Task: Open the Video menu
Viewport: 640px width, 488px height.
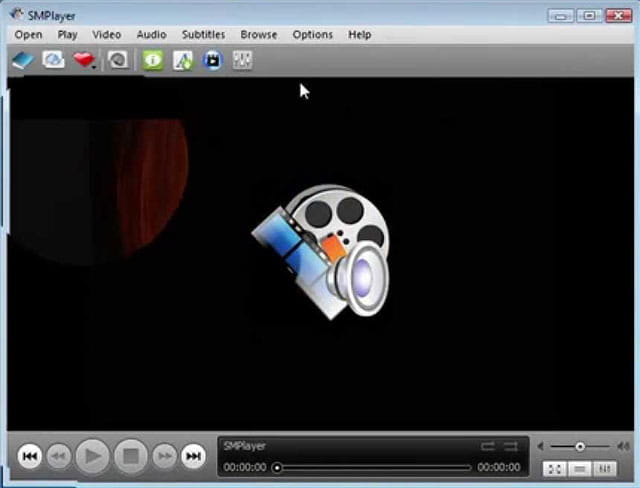Action: (x=107, y=34)
